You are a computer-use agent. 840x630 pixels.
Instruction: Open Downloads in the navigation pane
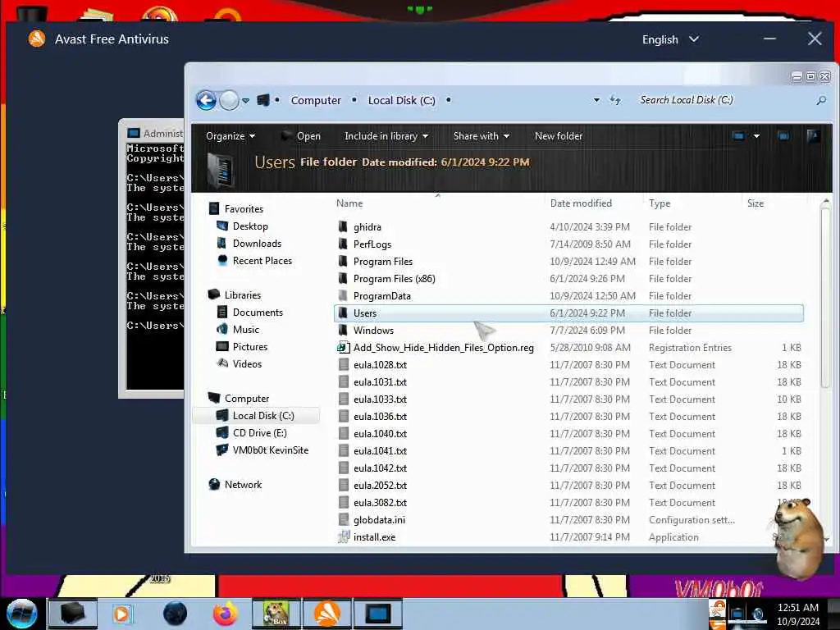pos(249,243)
